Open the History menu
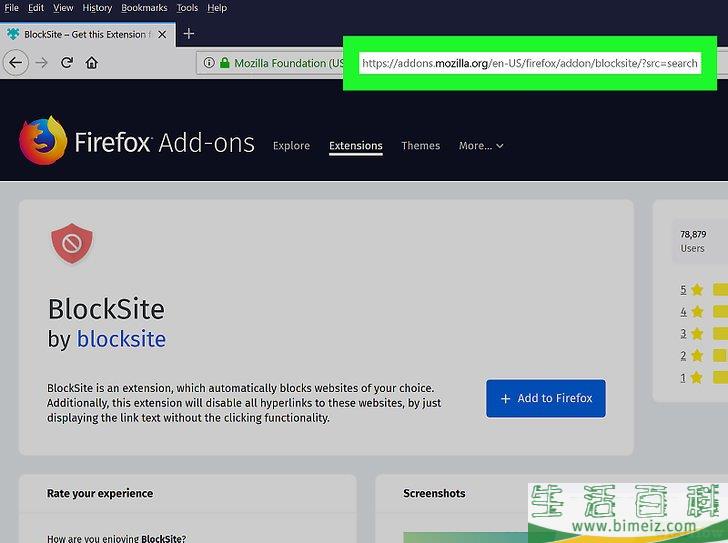728x543 pixels. point(97,8)
